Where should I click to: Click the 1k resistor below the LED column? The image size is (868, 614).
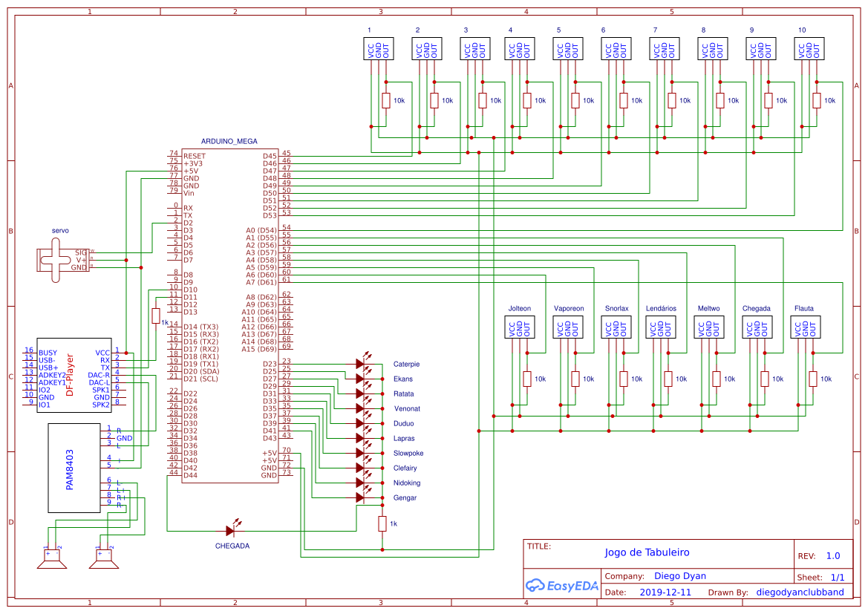pos(382,523)
